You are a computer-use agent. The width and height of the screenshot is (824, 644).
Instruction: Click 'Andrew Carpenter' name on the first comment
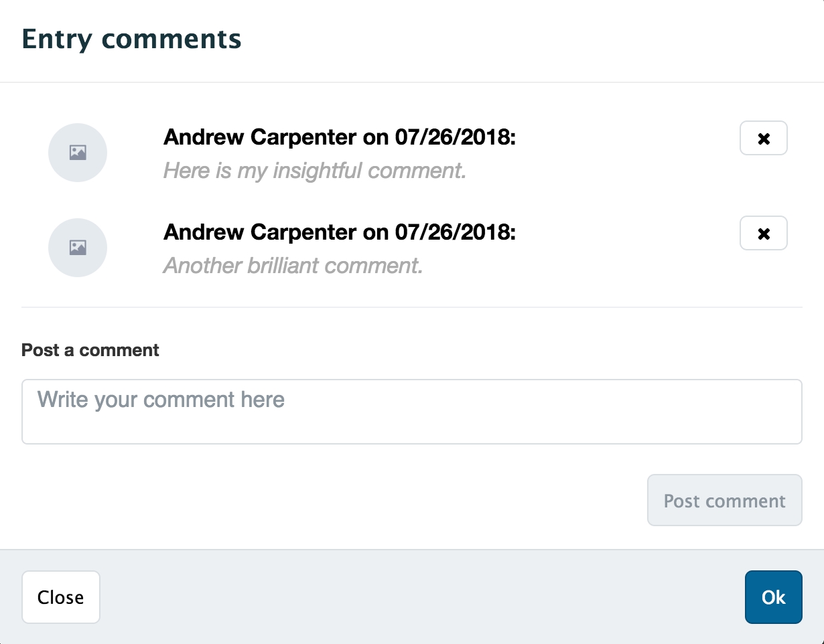pyautogui.click(x=260, y=137)
